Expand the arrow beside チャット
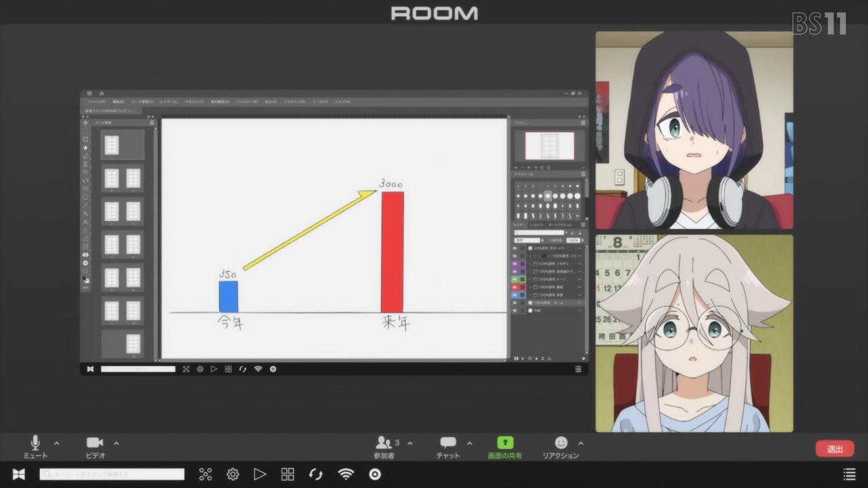Viewport: 868px width, 488px height. click(x=469, y=443)
